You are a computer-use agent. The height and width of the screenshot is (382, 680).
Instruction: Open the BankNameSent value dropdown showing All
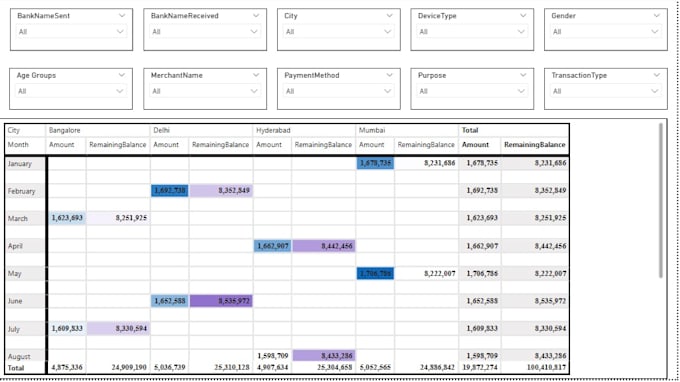pyautogui.click(x=71, y=32)
